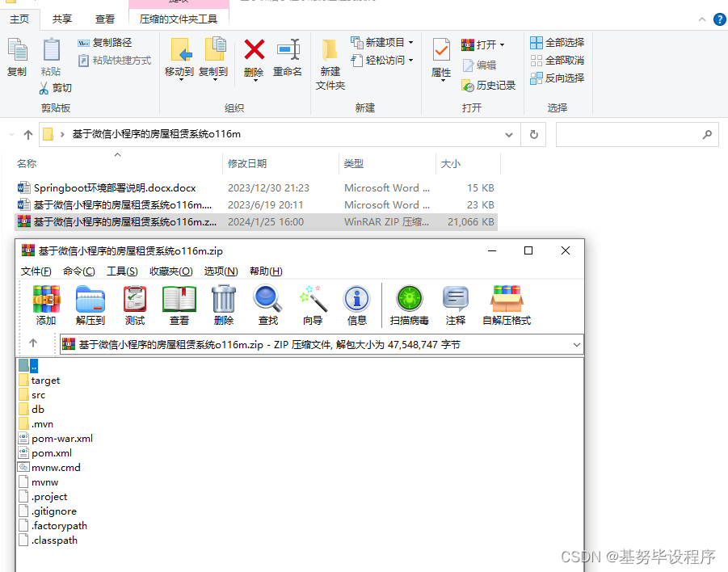Screen dimensions: 728x572
Task: Go up one level in WinRAR
Action: pos(33,343)
